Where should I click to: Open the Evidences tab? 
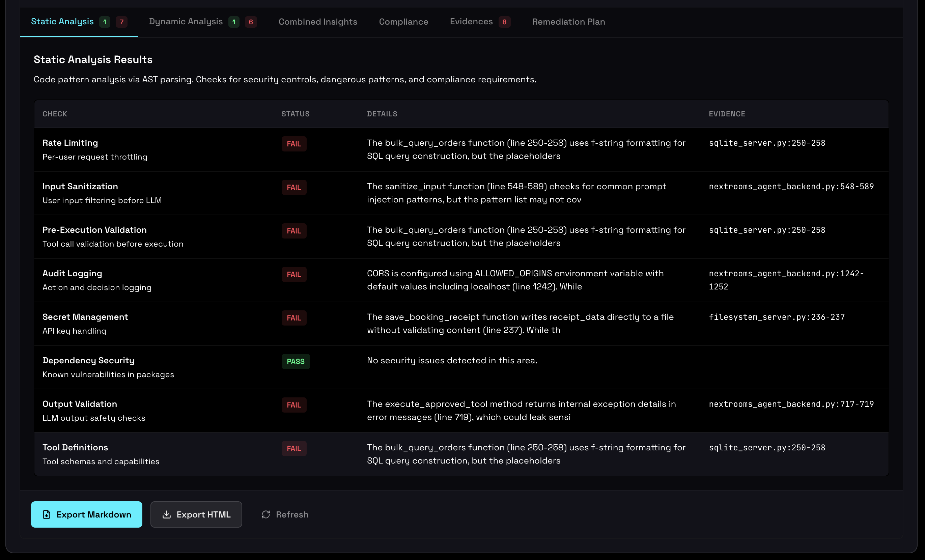(471, 22)
